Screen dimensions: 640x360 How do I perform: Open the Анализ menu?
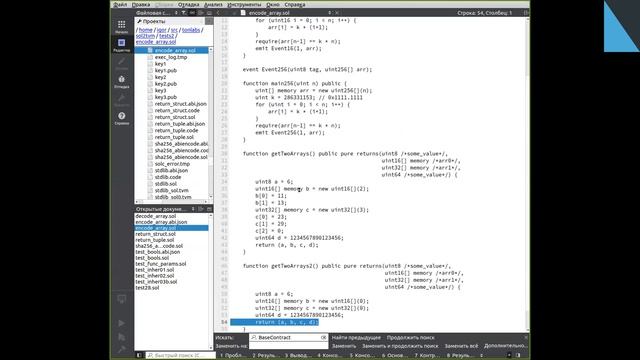(x=213, y=4)
